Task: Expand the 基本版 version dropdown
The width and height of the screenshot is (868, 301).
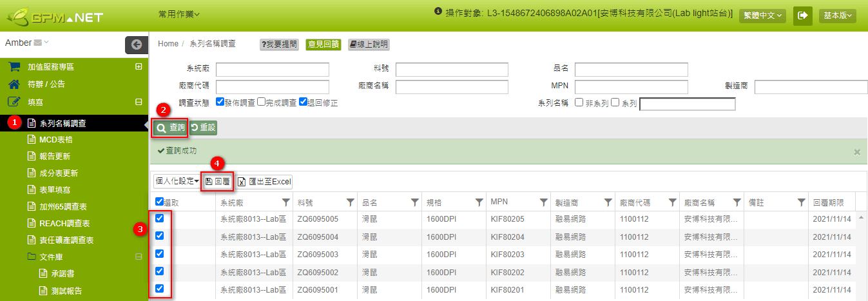Action: pos(837,15)
